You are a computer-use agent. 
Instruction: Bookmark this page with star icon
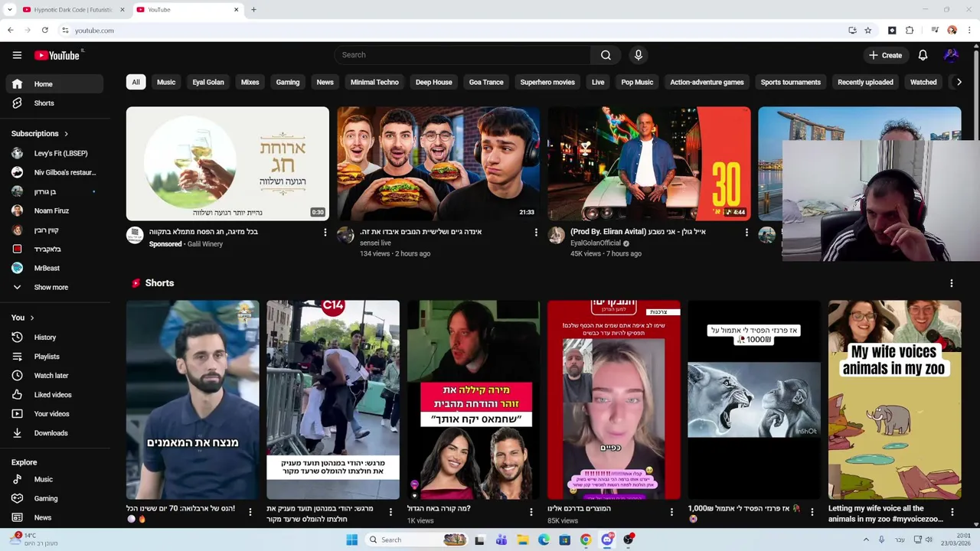click(867, 30)
